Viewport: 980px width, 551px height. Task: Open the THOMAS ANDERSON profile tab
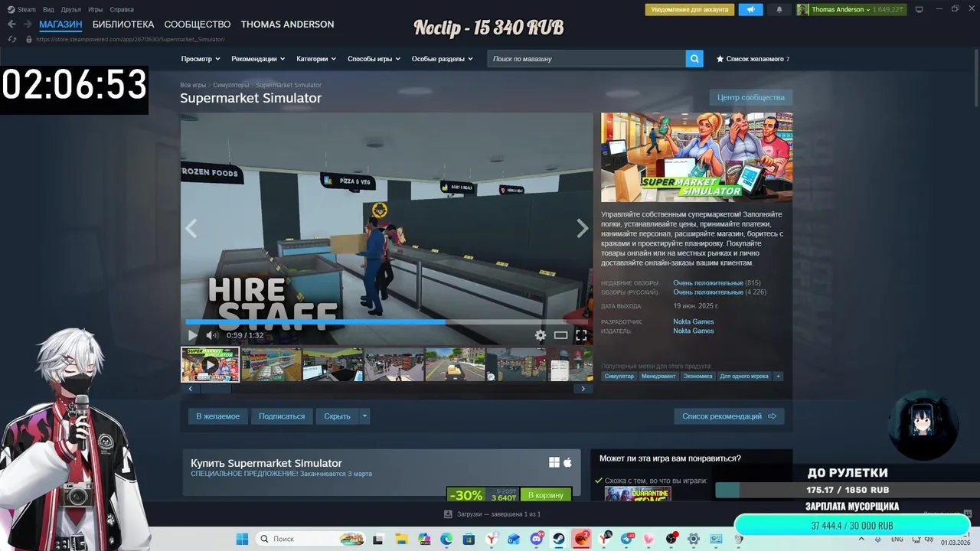pos(287,24)
